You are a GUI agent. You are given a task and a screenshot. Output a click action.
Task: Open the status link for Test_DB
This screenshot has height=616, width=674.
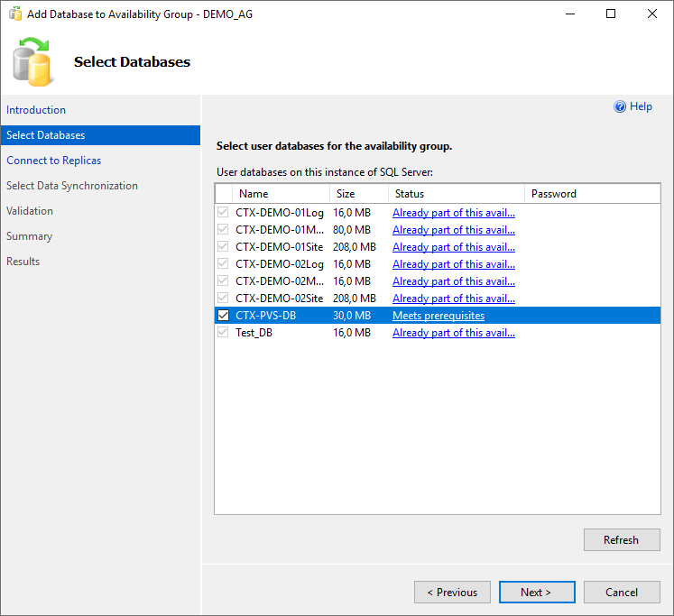(x=454, y=333)
